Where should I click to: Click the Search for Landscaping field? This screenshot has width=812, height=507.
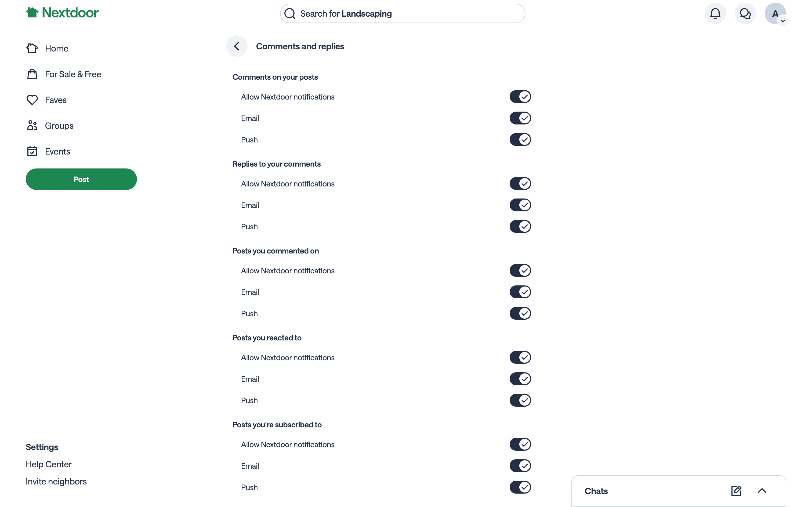click(403, 14)
